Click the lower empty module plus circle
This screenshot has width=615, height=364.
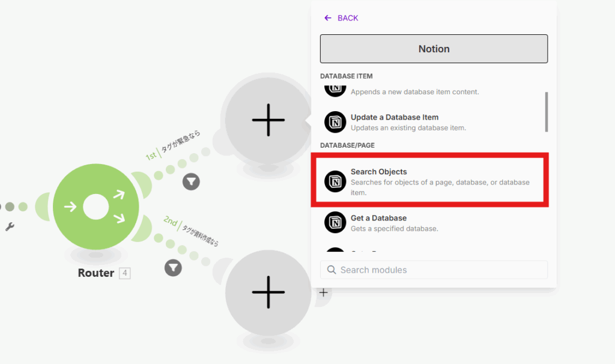click(x=268, y=293)
